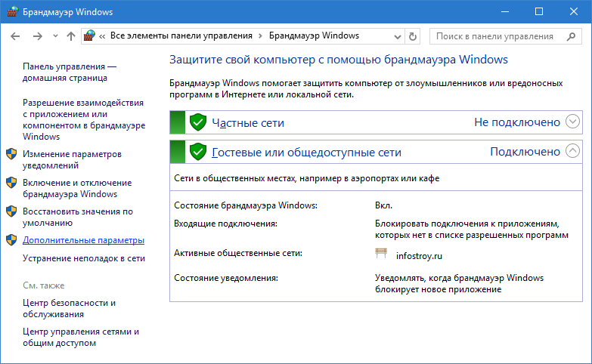The width and height of the screenshot is (592, 364).
Task: Open 'Изменение параметров уведомлений' link
Action: (x=72, y=159)
